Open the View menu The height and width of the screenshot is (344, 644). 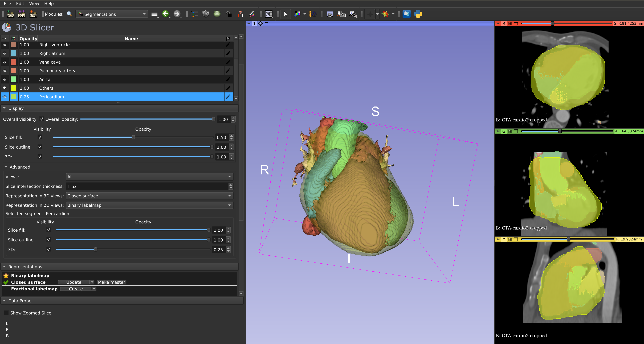point(34,3)
